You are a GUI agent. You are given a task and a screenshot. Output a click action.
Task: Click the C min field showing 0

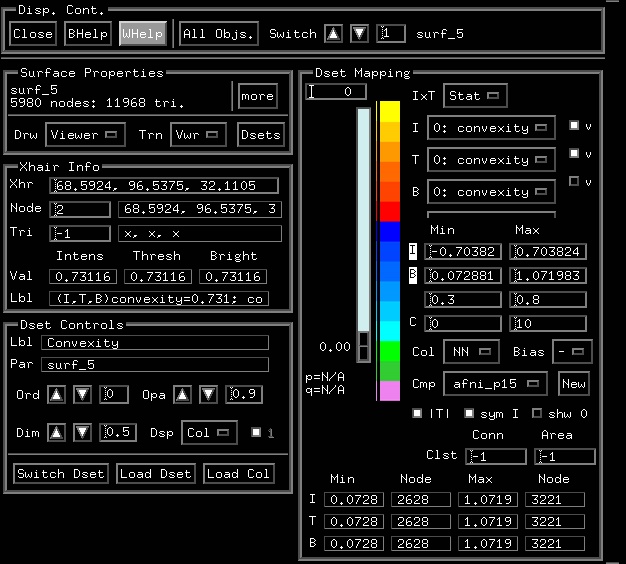(x=463, y=323)
